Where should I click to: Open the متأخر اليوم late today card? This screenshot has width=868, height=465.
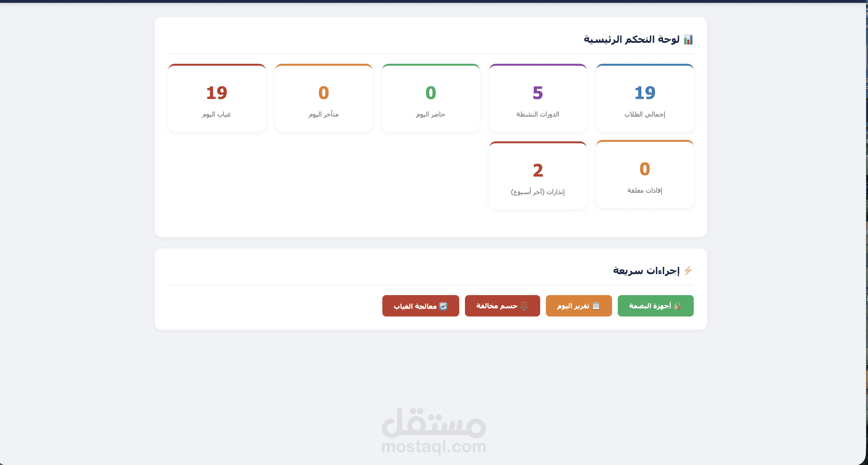click(x=324, y=98)
